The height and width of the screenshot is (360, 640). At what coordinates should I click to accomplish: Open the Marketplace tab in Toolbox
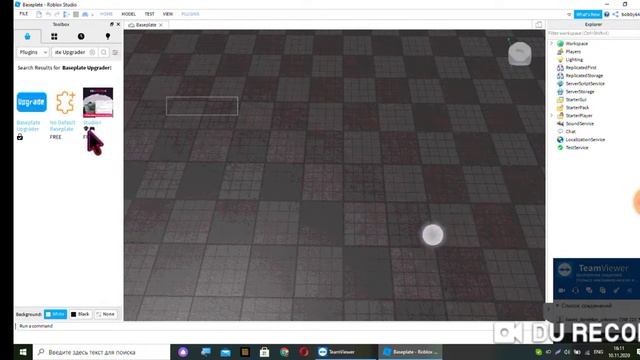point(27,36)
